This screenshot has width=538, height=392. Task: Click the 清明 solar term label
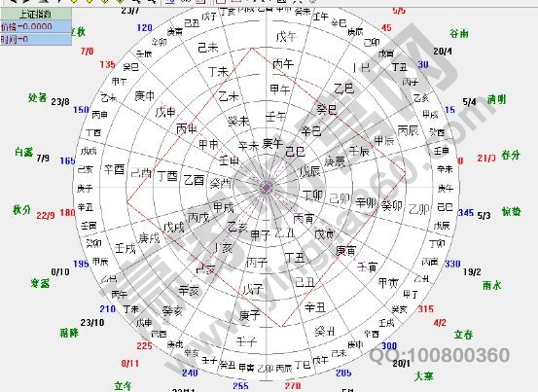click(x=496, y=100)
